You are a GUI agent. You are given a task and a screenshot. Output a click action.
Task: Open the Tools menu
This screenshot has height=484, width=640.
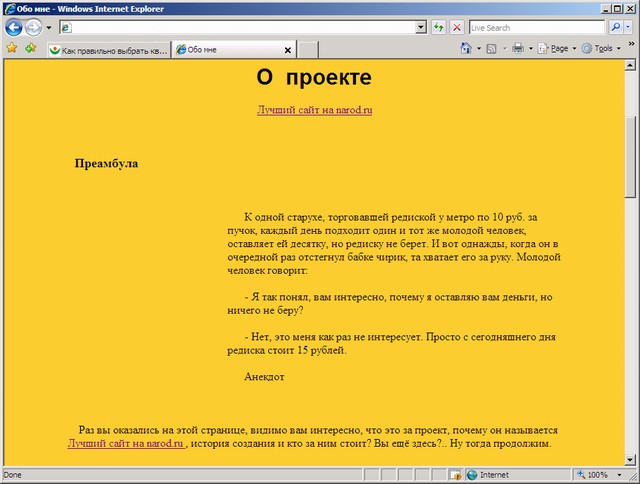tap(601, 49)
